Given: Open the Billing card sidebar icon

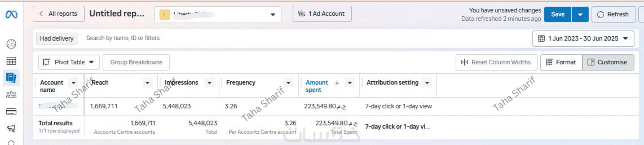Looking at the screenshot, I should (11, 112).
